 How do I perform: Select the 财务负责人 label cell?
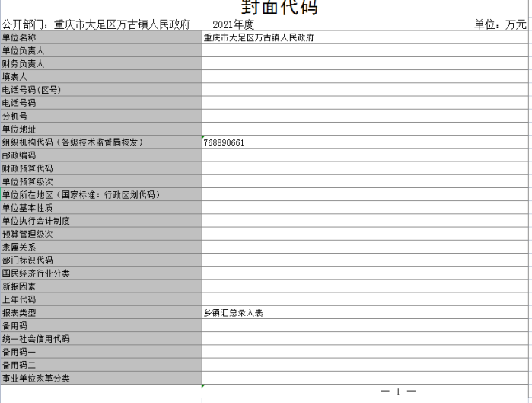[101, 63]
